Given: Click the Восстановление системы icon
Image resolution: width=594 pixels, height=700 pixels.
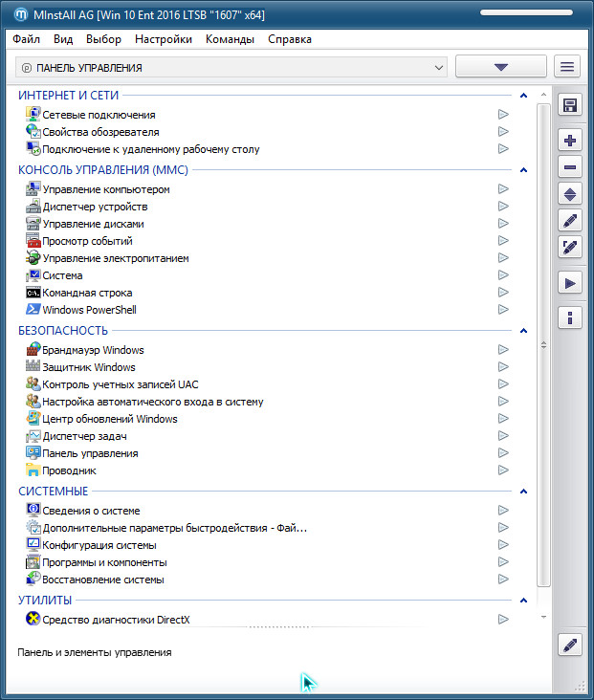Looking at the screenshot, I should pyautogui.click(x=33, y=579).
